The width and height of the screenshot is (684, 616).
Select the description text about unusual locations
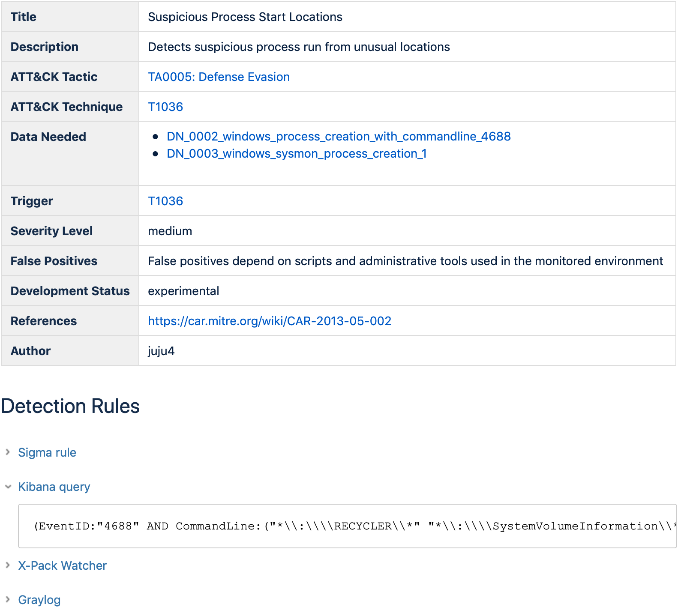click(x=299, y=47)
